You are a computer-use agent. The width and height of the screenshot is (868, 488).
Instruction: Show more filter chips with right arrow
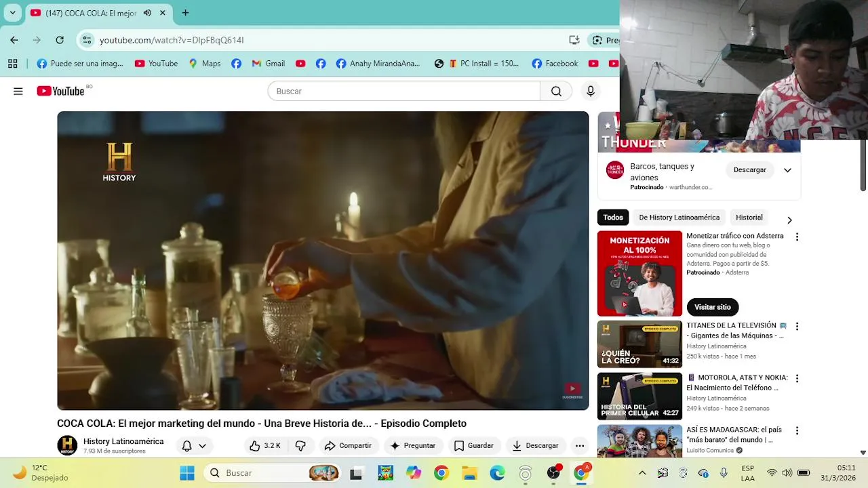tap(789, 220)
